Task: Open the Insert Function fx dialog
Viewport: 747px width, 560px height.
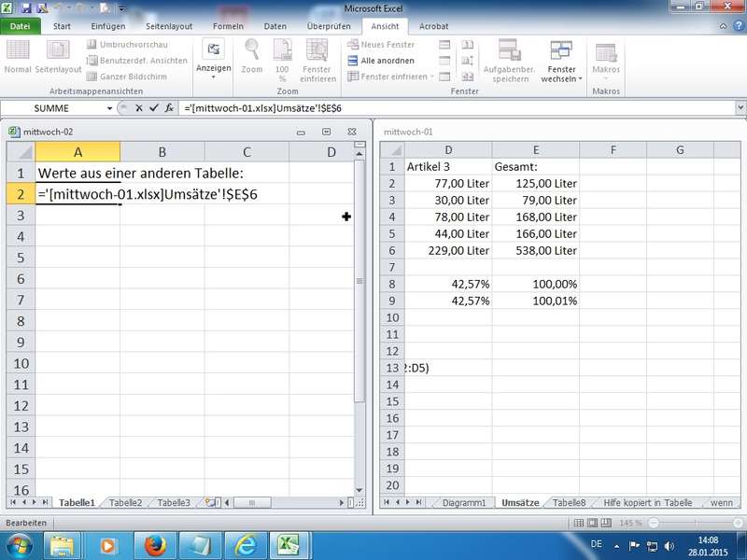Action: pyautogui.click(x=168, y=108)
